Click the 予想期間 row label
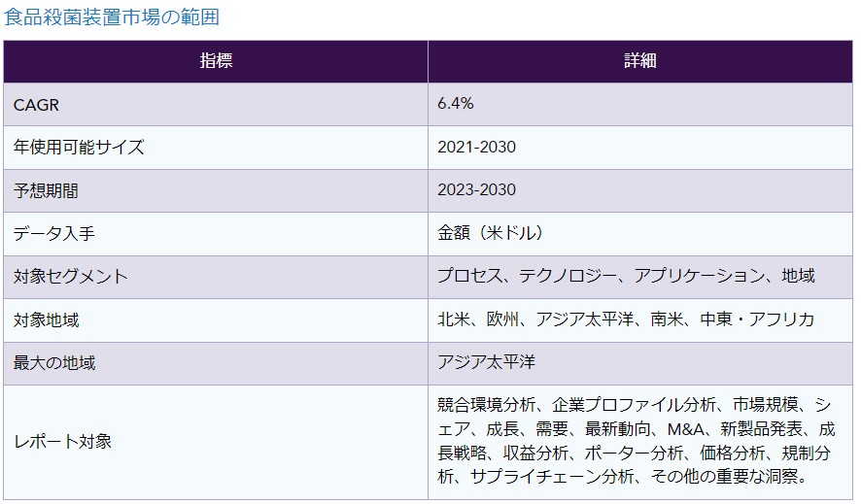 point(46,190)
